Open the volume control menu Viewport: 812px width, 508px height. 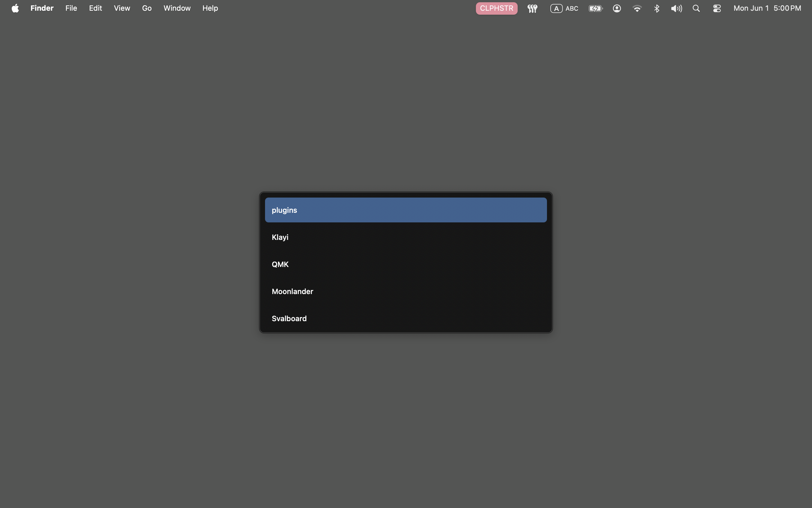coord(676,8)
